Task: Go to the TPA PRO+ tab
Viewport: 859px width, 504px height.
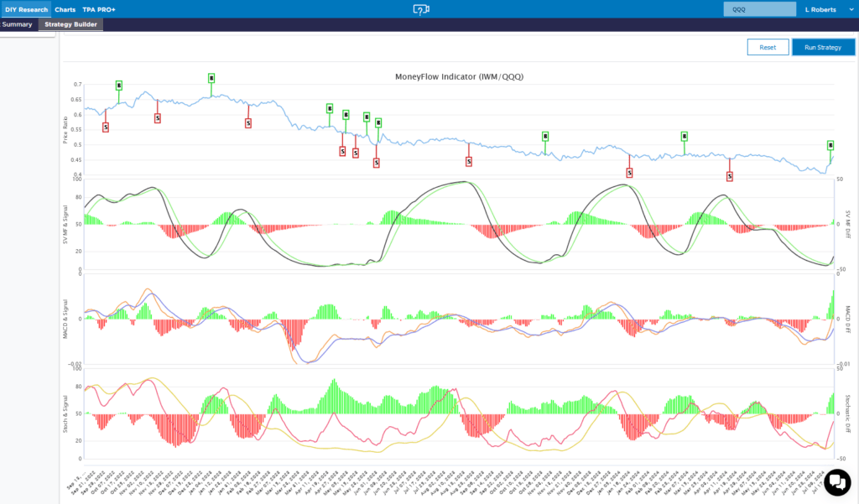Action: (x=99, y=9)
